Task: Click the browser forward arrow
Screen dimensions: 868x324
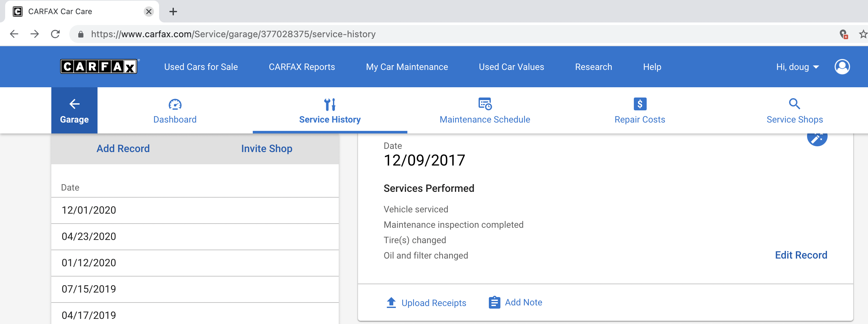Action: tap(35, 34)
